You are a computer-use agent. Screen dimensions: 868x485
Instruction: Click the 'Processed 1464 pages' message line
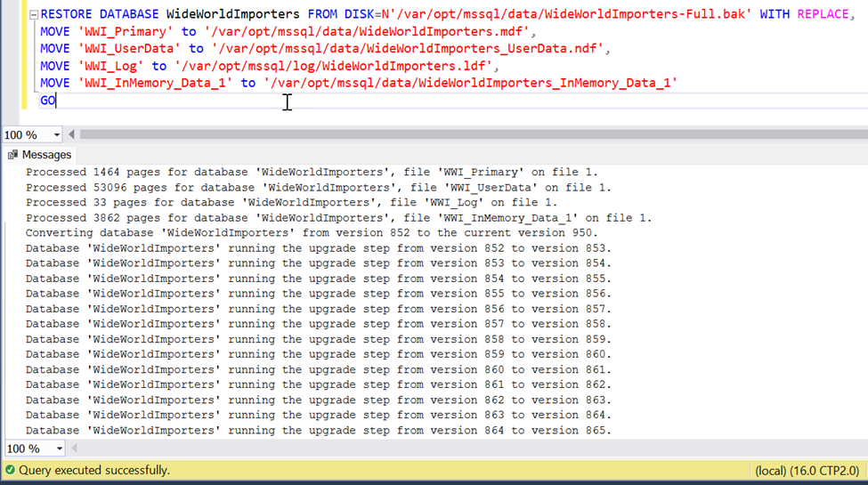[312, 172]
